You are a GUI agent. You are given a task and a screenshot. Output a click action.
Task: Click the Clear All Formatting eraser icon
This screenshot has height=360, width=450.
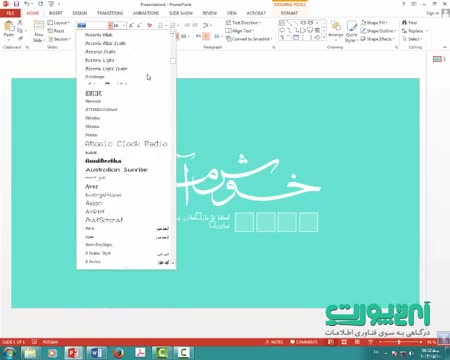point(149,26)
